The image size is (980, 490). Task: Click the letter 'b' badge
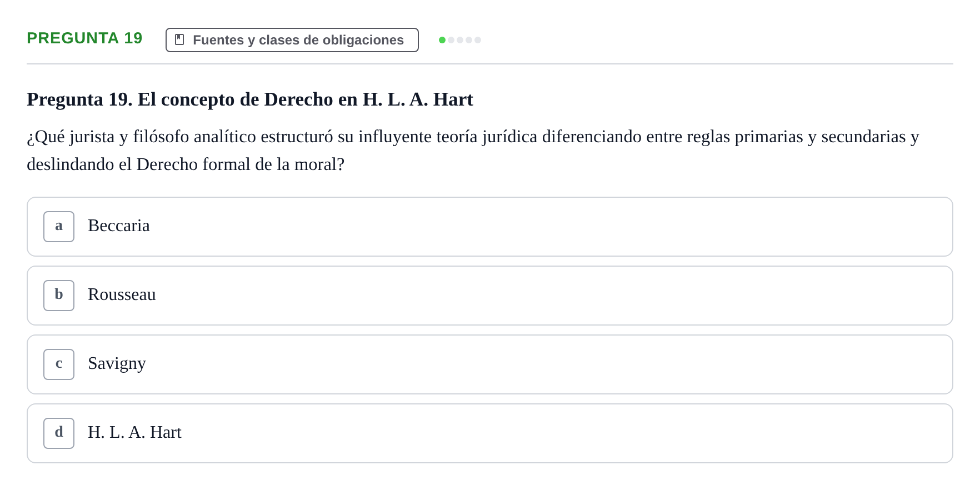(59, 296)
